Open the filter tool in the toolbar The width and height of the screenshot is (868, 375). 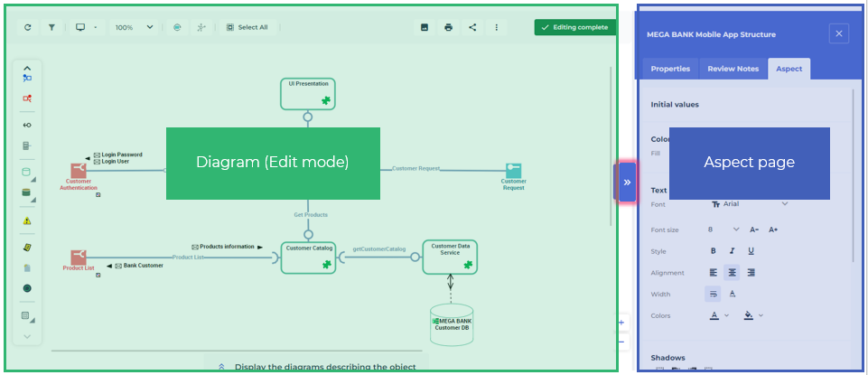tap(51, 27)
